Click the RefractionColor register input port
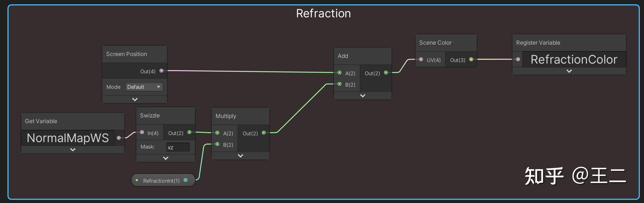 click(x=518, y=59)
